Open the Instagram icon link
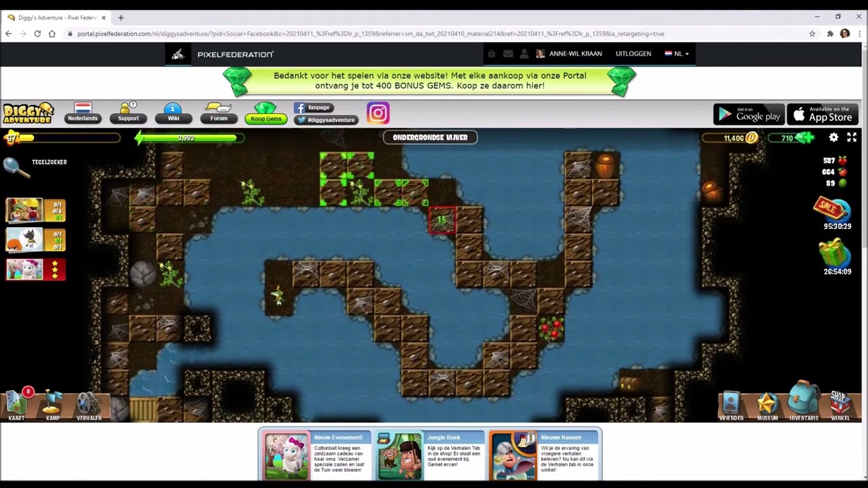The height and width of the screenshot is (488, 868). click(378, 113)
